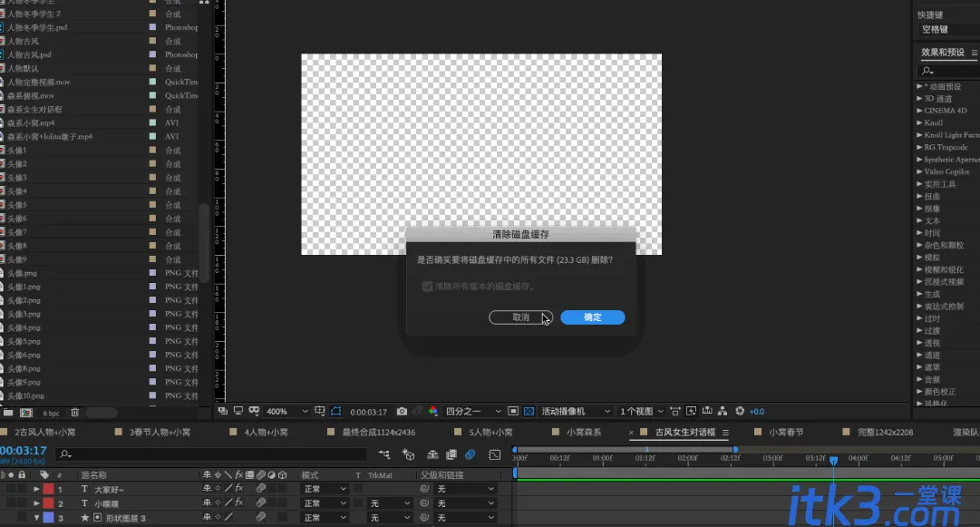Toggle motion blur icon in timeline
980x527 pixels.
(471, 455)
